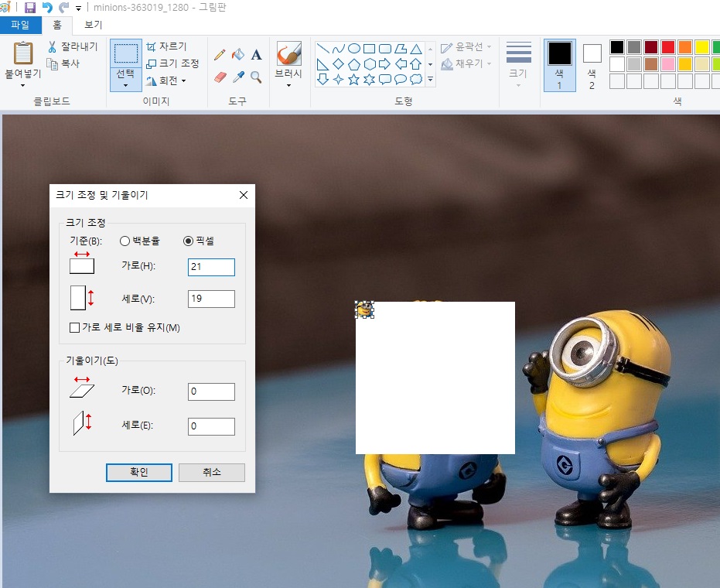Click the Cancel (취소) button
The image size is (720, 588).
[x=212, y=472]
